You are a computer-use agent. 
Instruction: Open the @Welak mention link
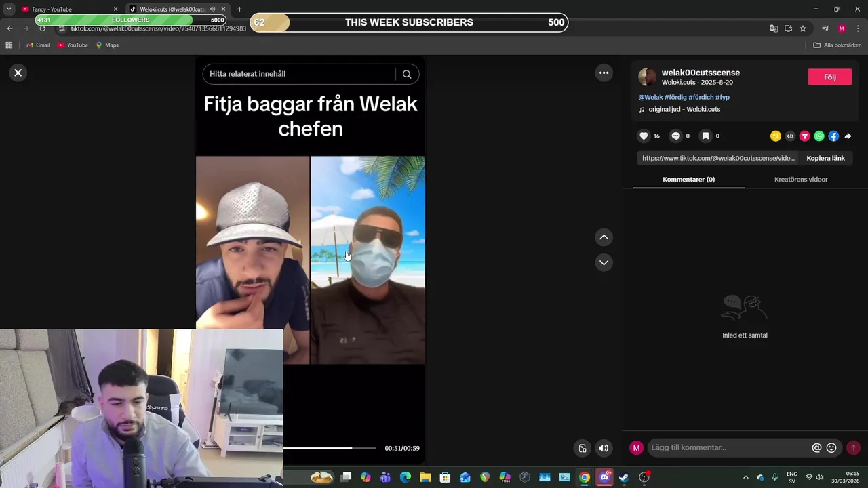click(650, 97)
